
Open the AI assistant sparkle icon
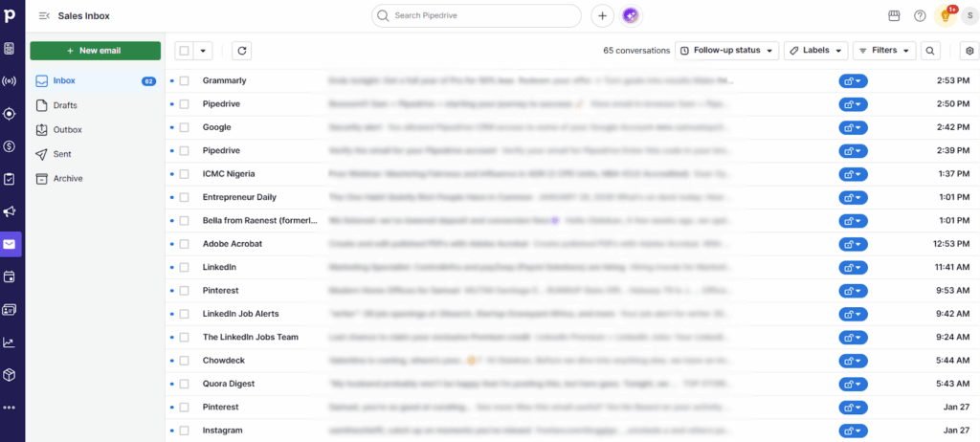[632, 15]
